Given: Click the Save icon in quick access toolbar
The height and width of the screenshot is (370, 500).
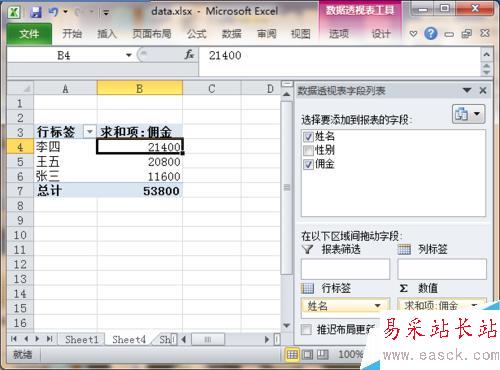Looking at the screenshot, I should pos(36,12).
